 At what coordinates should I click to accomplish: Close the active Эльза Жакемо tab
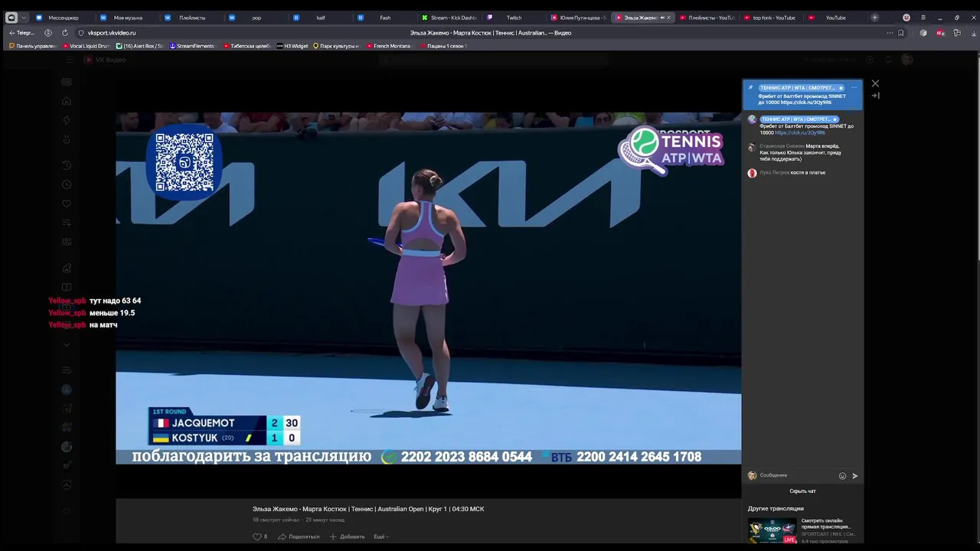668,18
